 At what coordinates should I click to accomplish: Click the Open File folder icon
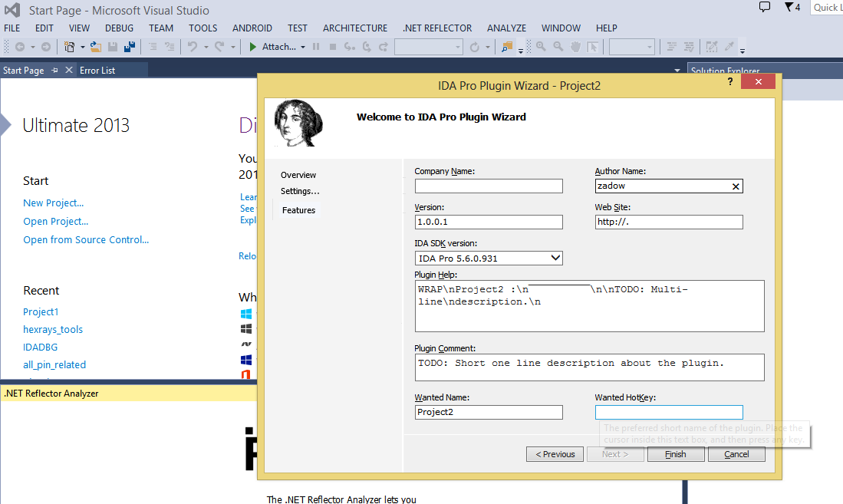(96, 47)
